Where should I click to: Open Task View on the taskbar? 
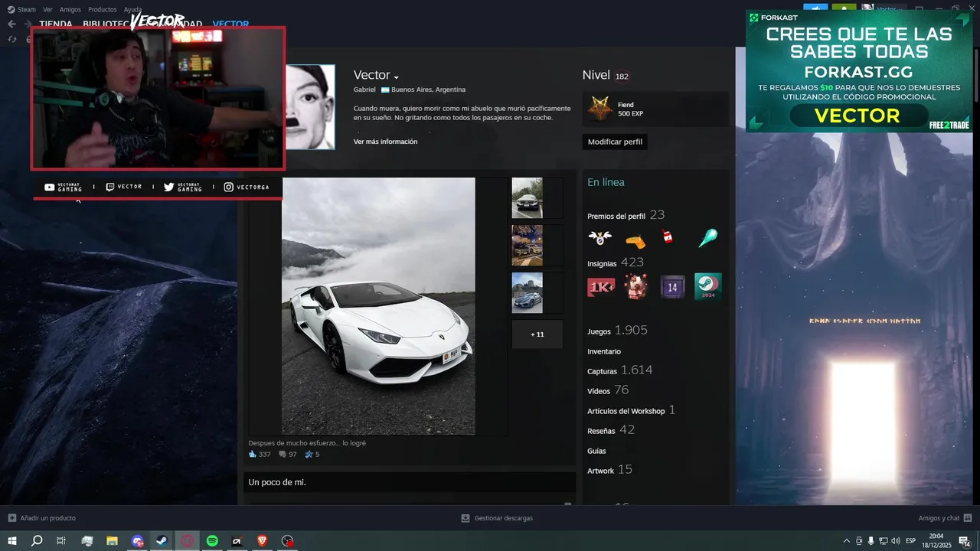pos(61,541)
